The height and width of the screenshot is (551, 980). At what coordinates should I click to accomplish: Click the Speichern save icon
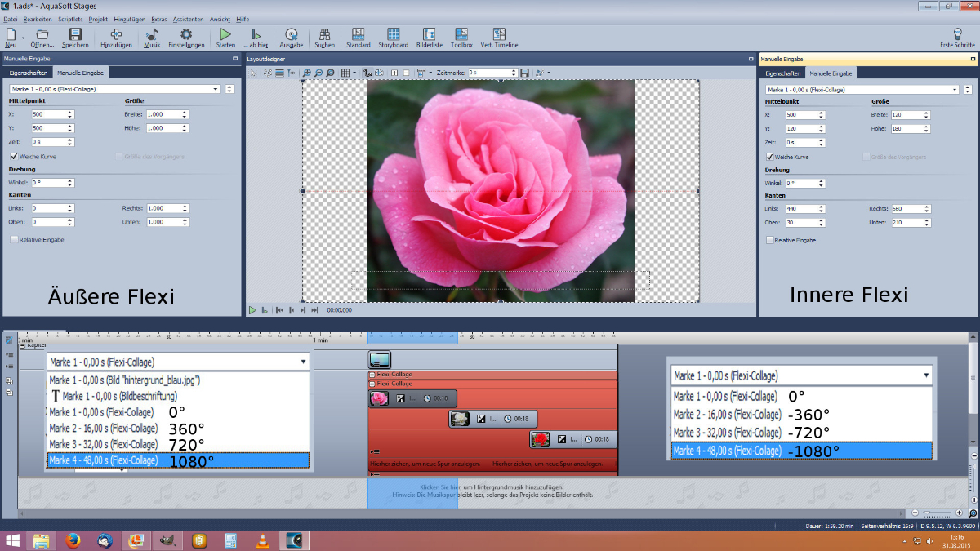pos(75,35)
